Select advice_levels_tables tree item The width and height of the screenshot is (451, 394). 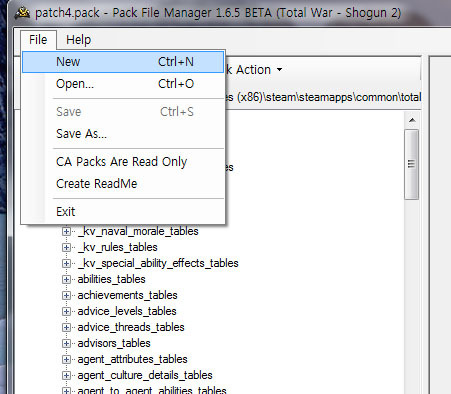(x=127, y=311)
